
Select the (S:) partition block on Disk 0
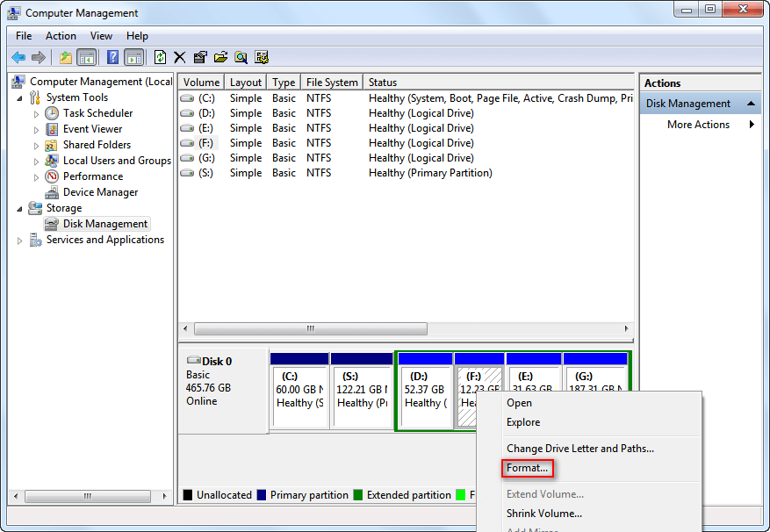click(362, 390)
